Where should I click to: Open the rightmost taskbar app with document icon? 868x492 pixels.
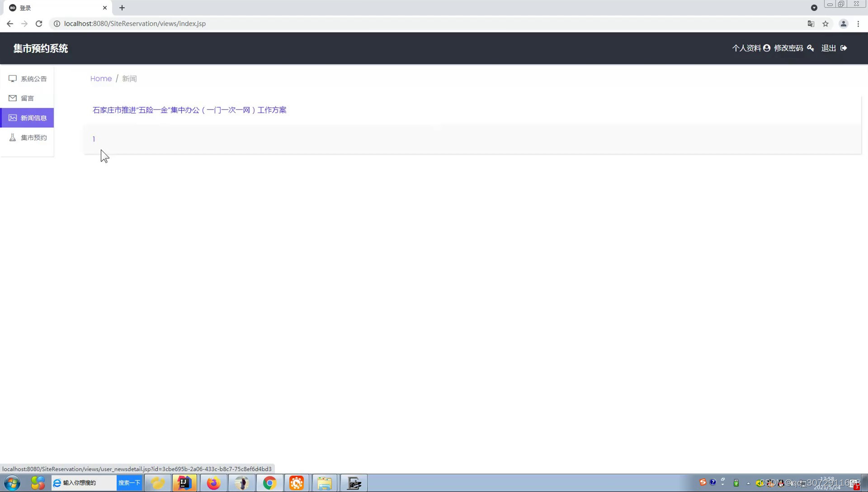coord(354,483)
